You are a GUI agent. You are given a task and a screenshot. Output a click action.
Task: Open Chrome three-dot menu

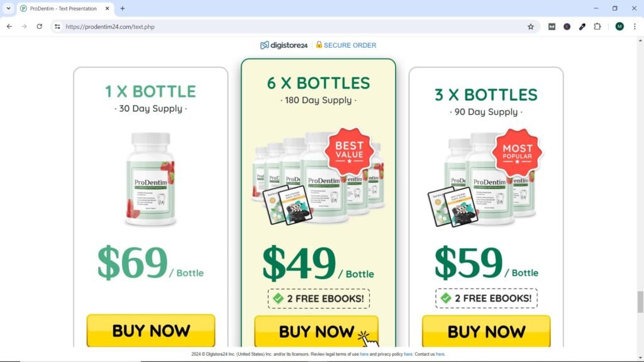[x=635, y=26]
